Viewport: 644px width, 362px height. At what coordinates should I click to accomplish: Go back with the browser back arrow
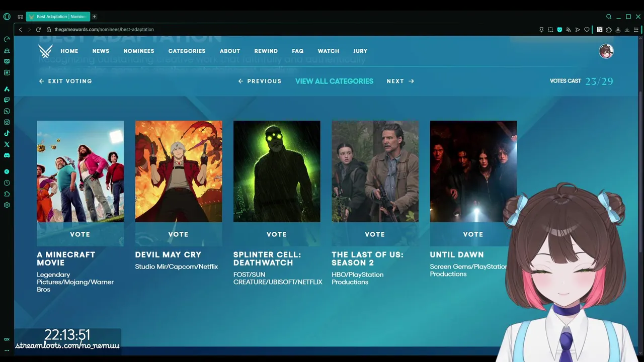(x=20, y=30)
